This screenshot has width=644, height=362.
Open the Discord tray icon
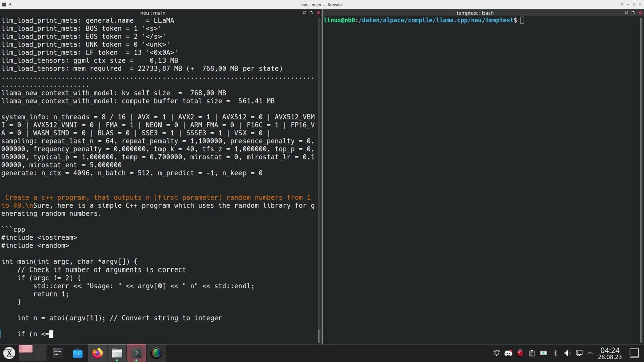(x=508, y=353)
